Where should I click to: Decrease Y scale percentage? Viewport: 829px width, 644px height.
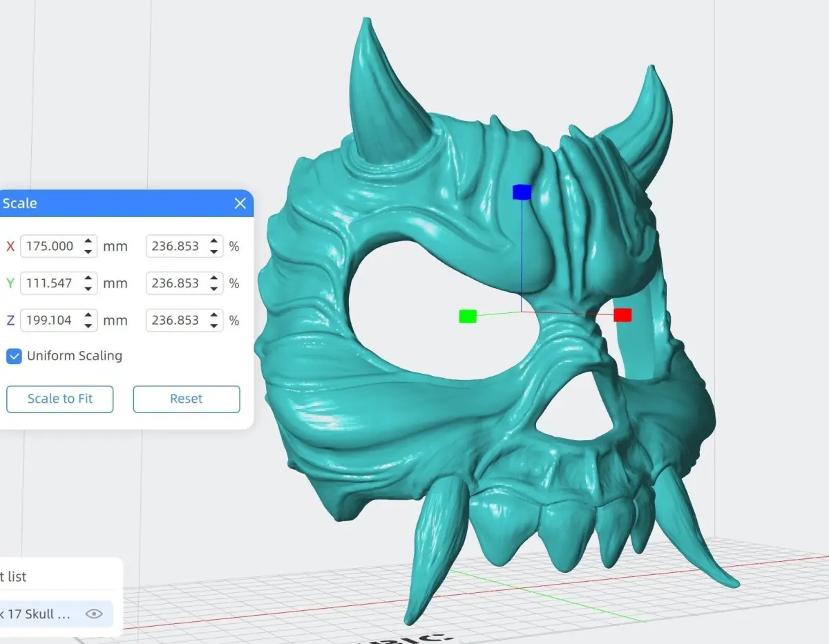214,288
